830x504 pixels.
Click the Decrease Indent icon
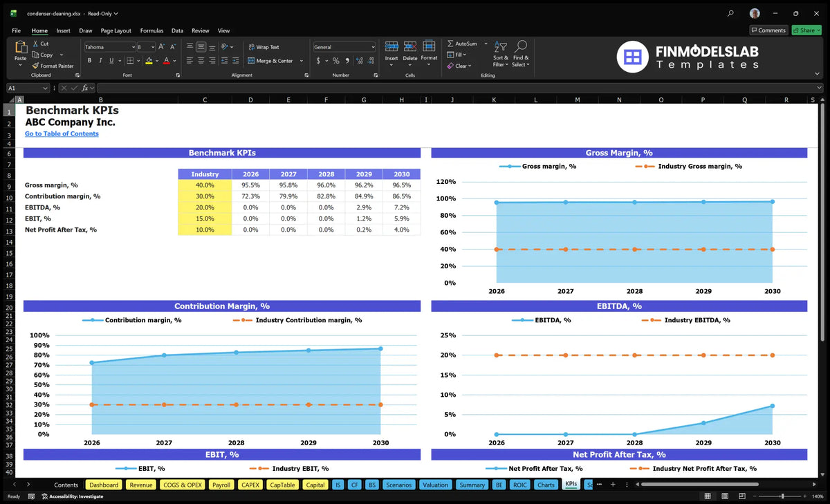pos(223,61)
